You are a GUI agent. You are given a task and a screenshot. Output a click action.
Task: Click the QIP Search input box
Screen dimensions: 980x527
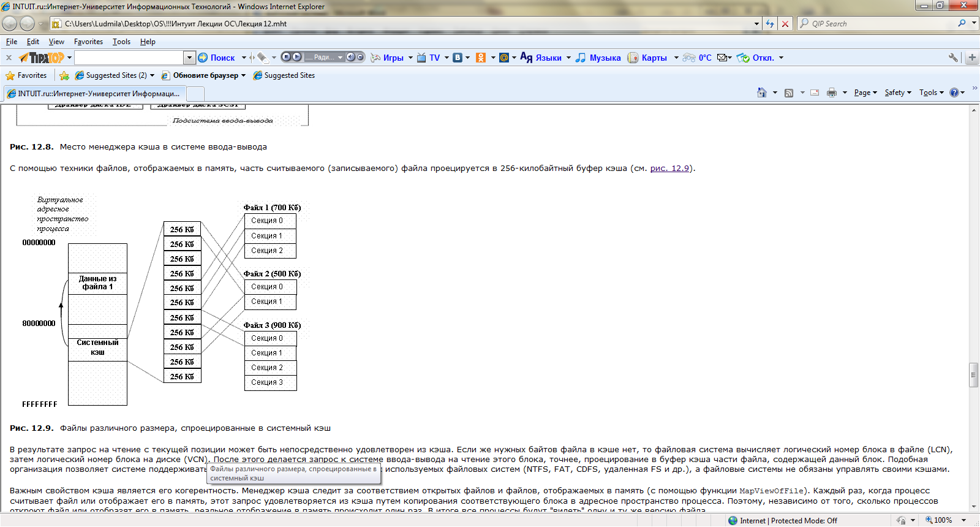(882, 23)
